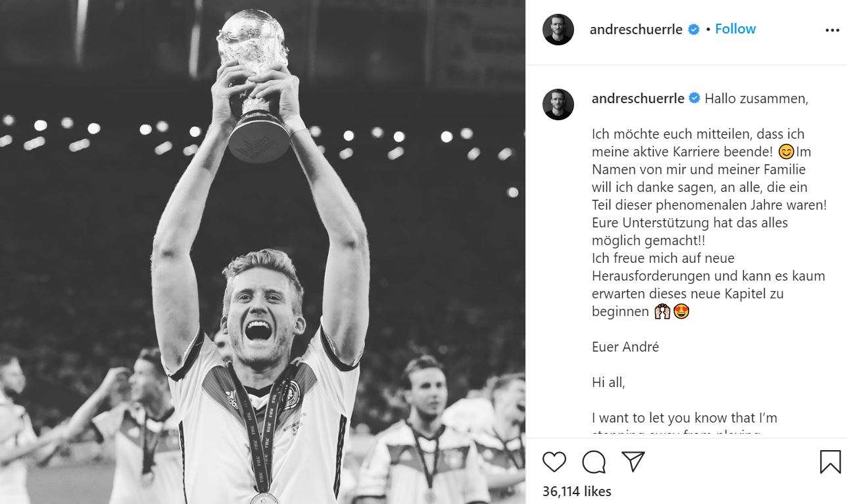
Task: Click the verified badge in the caption
Action: click(694, 99)
